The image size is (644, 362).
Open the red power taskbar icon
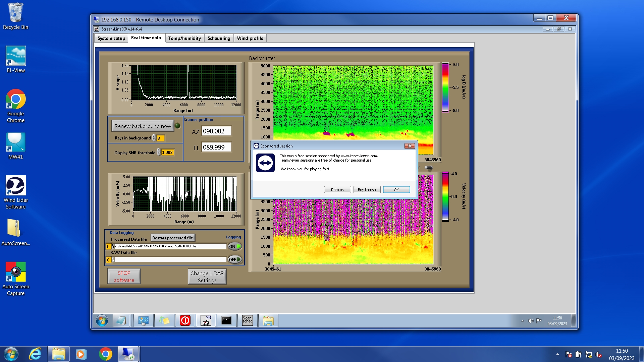(x=185, y=320)
